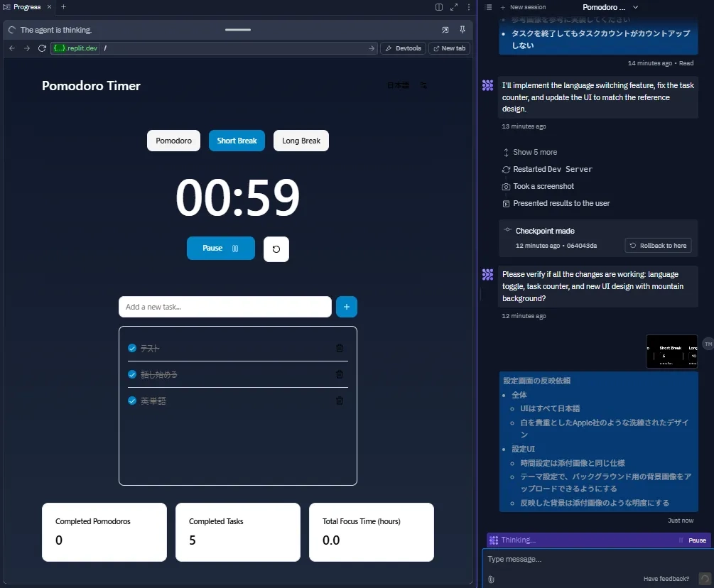
Task: Click the TM user avatar
Action: (x=708, y=344)
